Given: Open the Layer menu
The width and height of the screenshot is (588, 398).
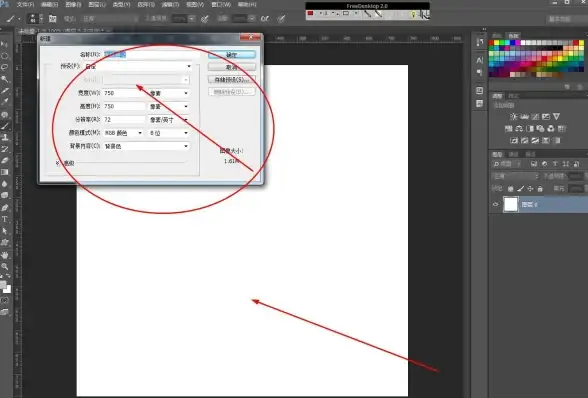Looking at the screenshot, I should [97, 5].
